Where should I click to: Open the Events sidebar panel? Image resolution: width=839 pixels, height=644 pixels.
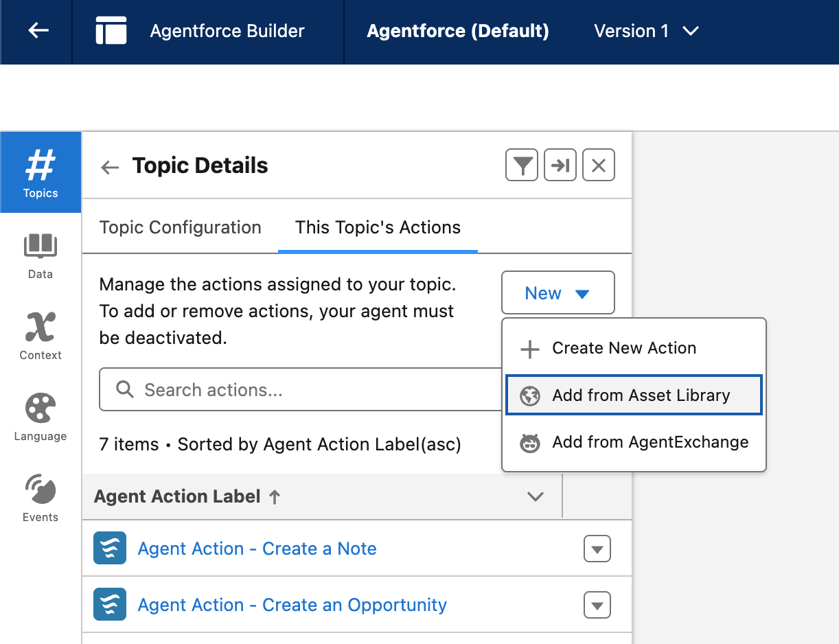coord(41,498)
